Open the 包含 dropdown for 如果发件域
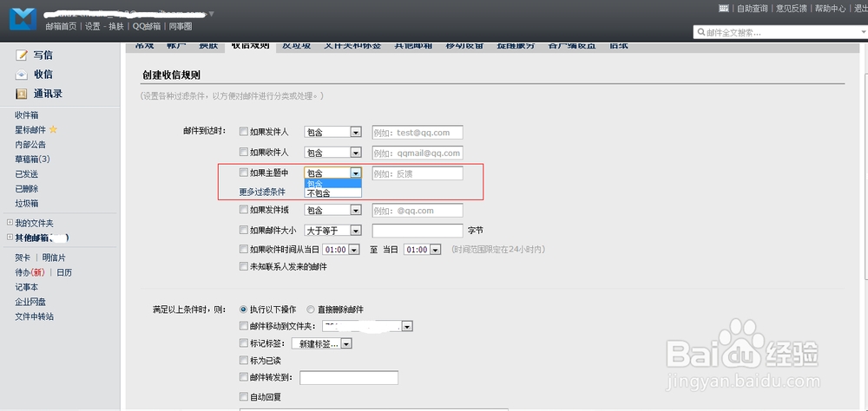The image size is (868, 411). (x=332, y=211)
